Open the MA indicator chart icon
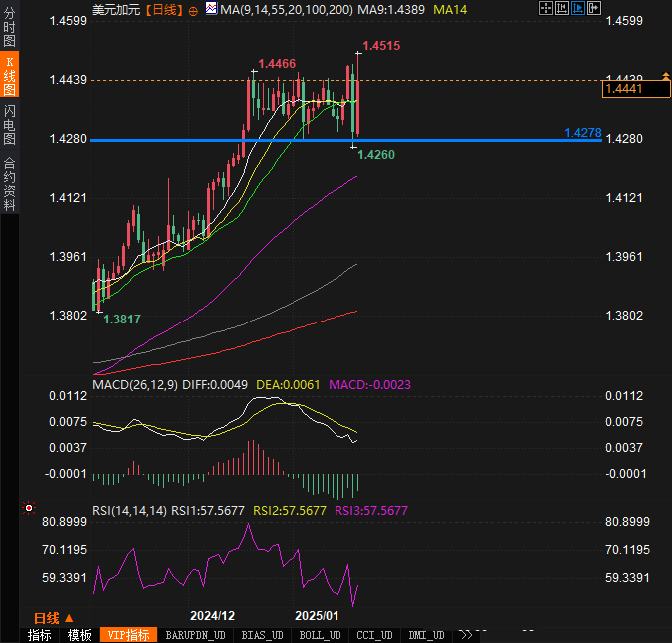The height and width of the screenshot is (643, 672). (212, 8)
